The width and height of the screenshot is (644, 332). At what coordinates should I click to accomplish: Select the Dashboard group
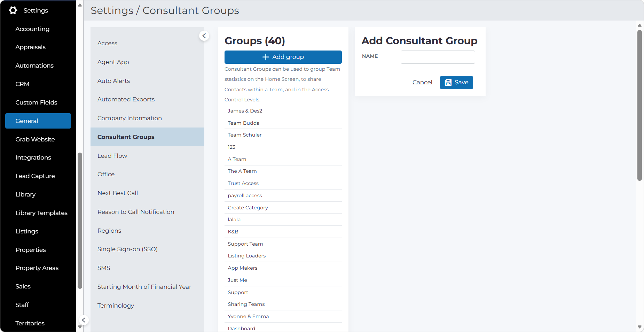click(x=283, y=328)
